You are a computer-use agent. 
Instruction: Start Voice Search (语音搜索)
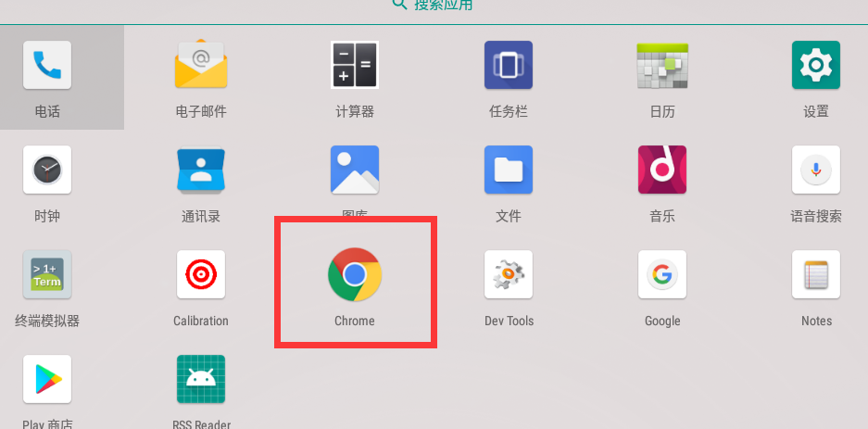816,170
